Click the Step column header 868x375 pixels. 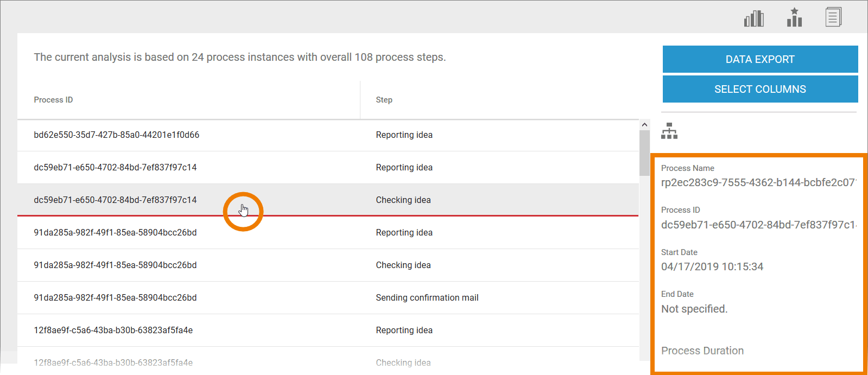pos(384,100)
